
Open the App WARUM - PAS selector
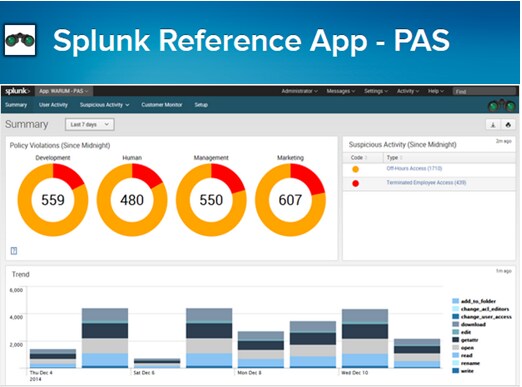point(64,91)
